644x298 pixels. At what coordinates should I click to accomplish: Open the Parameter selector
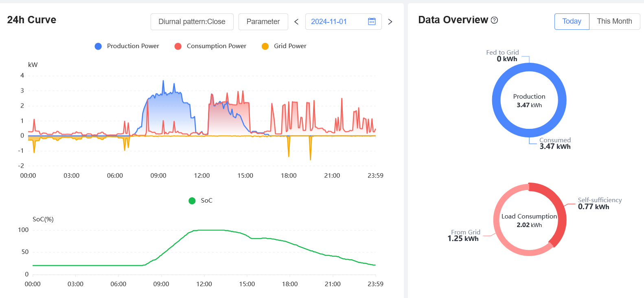point(263,22)
